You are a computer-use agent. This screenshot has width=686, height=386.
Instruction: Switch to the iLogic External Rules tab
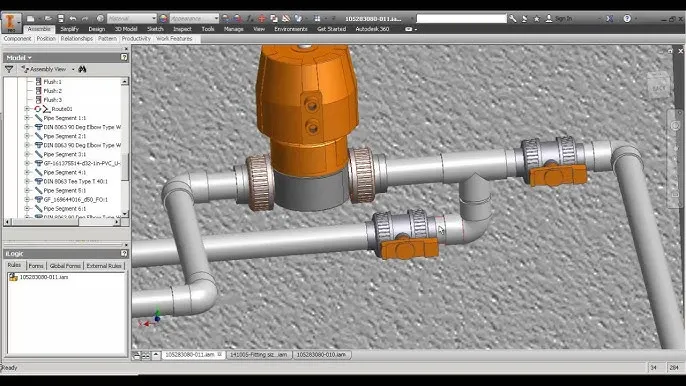click(x=104, y=266)
